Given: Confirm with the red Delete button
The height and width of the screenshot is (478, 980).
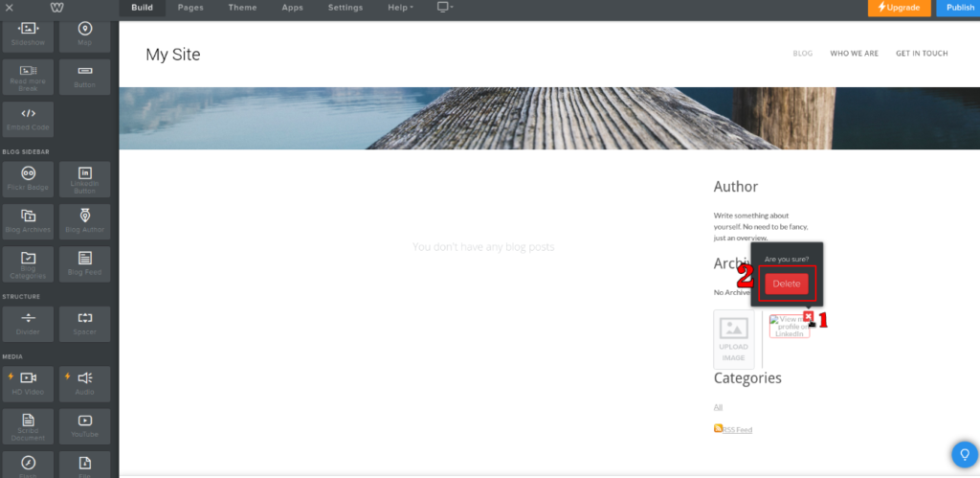Looking at the screenshot, I should tap(787, 284).
